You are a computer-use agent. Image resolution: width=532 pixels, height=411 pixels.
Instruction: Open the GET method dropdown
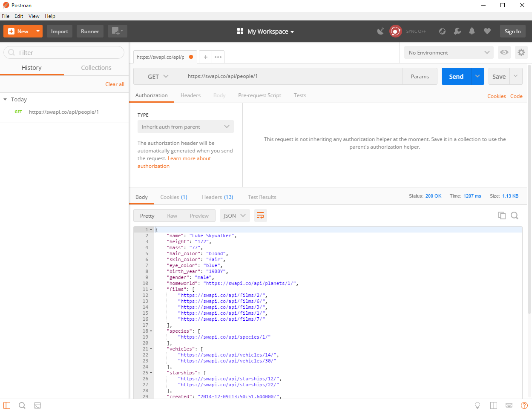(x=158, y=77)
